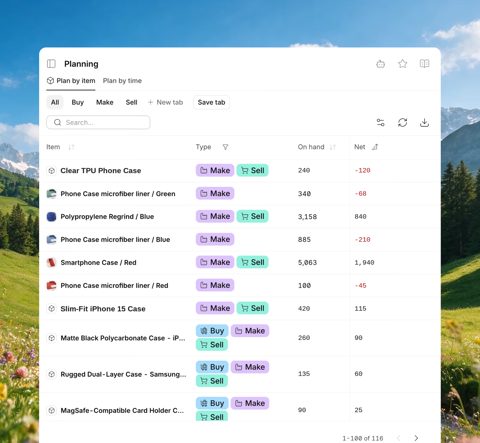Click Buy tag on Matte Black Polycarbonate Case
The width and height of the screenshot is (480, 443).
pos(212,331)
